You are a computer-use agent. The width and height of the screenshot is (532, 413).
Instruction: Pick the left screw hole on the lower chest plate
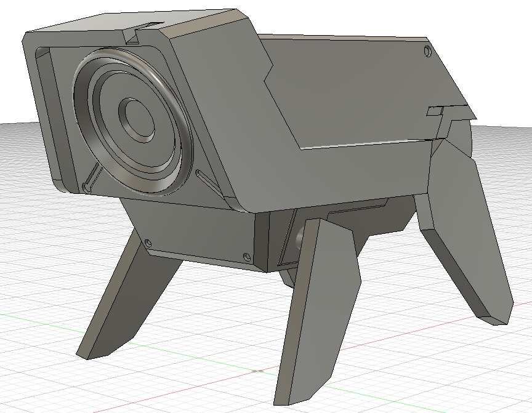pos(148,243)
